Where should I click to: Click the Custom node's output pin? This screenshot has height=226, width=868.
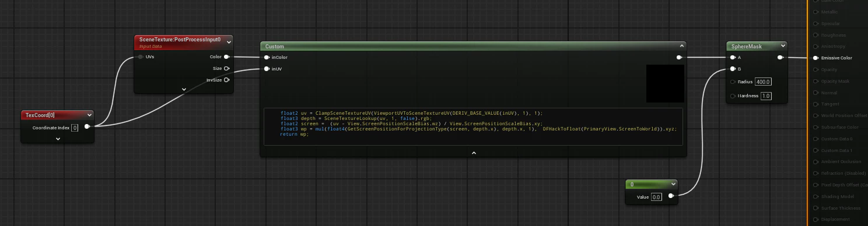pos(680,57)
